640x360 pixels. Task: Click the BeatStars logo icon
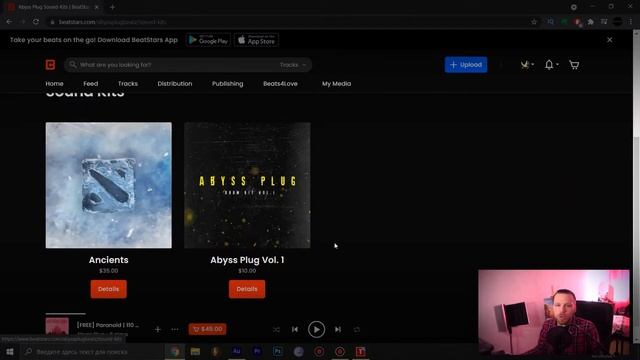[x=50, y=64]
